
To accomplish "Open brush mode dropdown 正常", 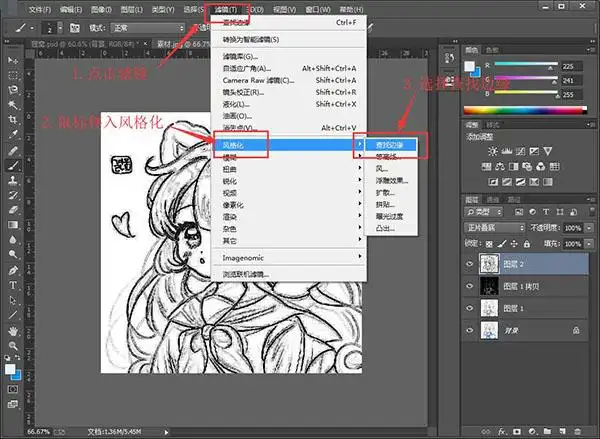I will tap(148, 28).
